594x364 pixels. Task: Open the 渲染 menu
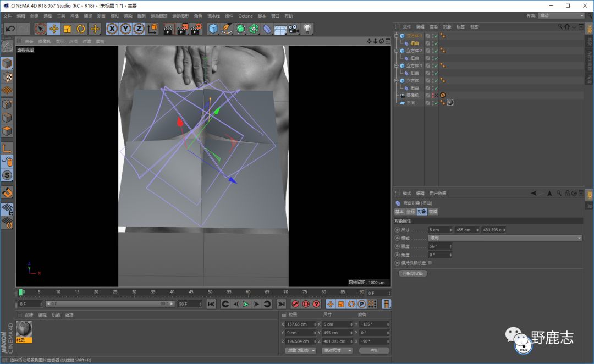pos(128,16)
